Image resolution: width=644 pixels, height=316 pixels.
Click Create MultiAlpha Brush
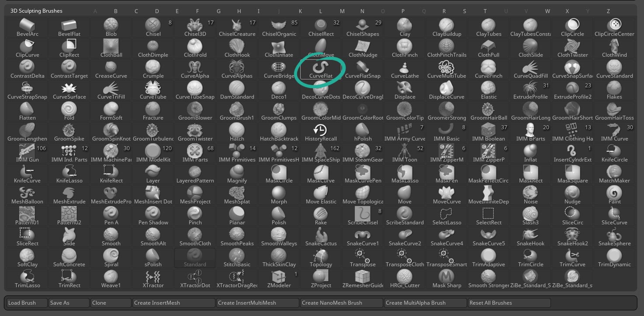(426, 302)
